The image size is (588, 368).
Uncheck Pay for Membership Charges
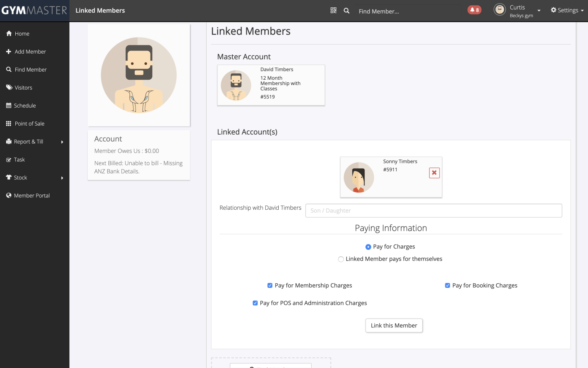(270, 286)
